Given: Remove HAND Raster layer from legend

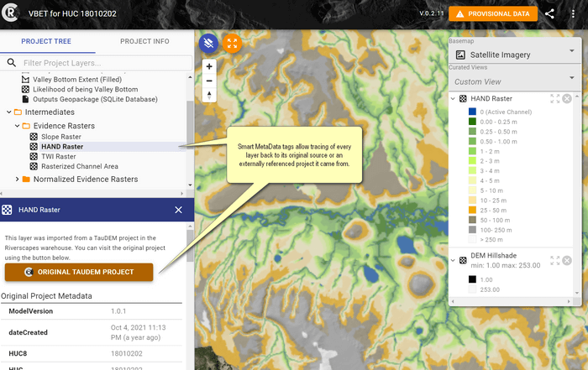Looking at the screenshot, I should tap(567, 99).
